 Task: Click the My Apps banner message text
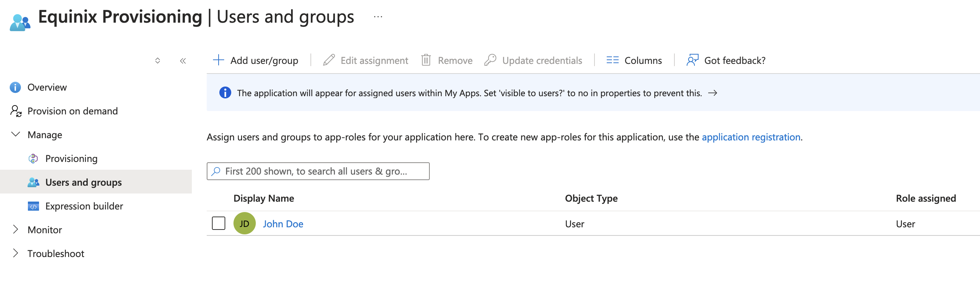tap(470, 93)
